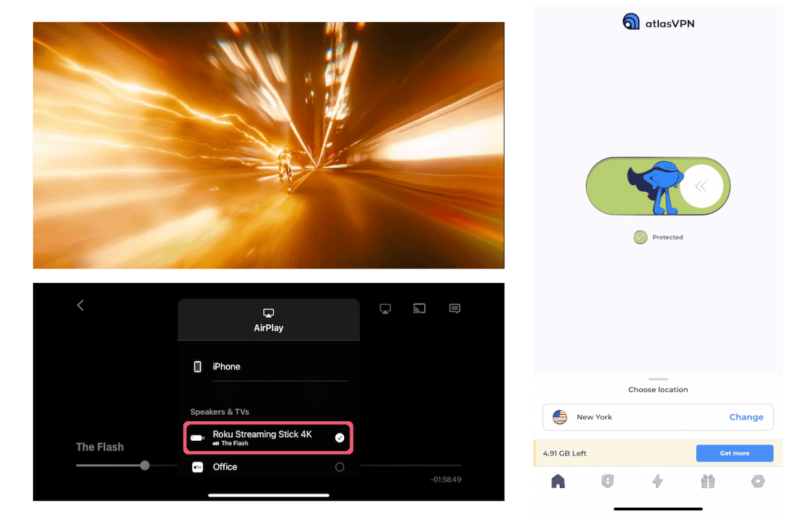Viewport: 812px width, 524px height.
Task: Click The Flash title in the player
Action: pos(100,447)
